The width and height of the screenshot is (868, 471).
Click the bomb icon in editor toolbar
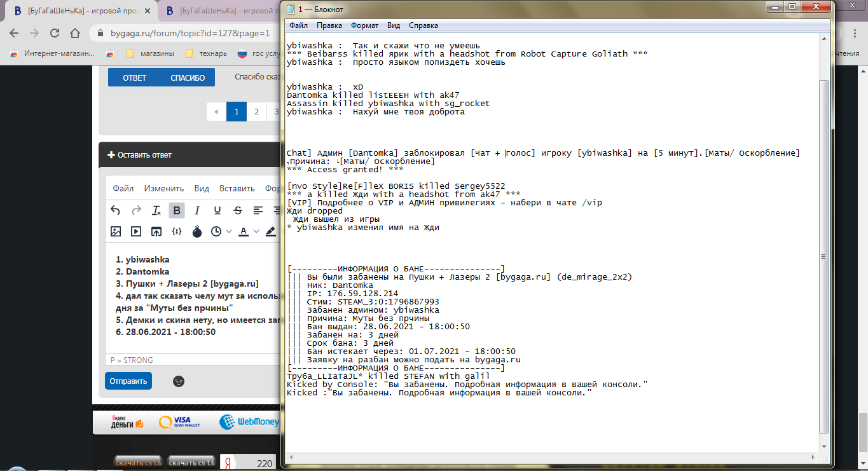click(x=197, y=233)
